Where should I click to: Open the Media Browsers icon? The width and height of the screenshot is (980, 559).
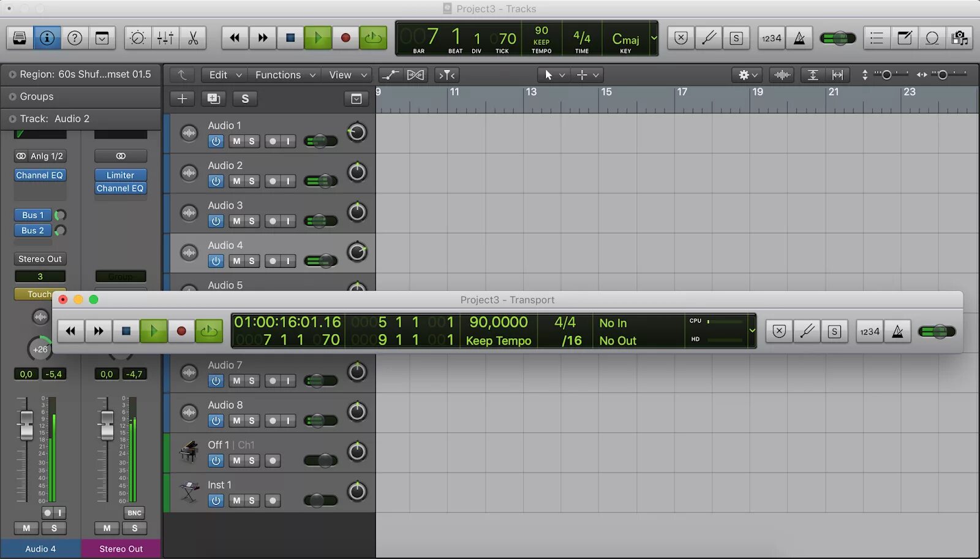960,38
